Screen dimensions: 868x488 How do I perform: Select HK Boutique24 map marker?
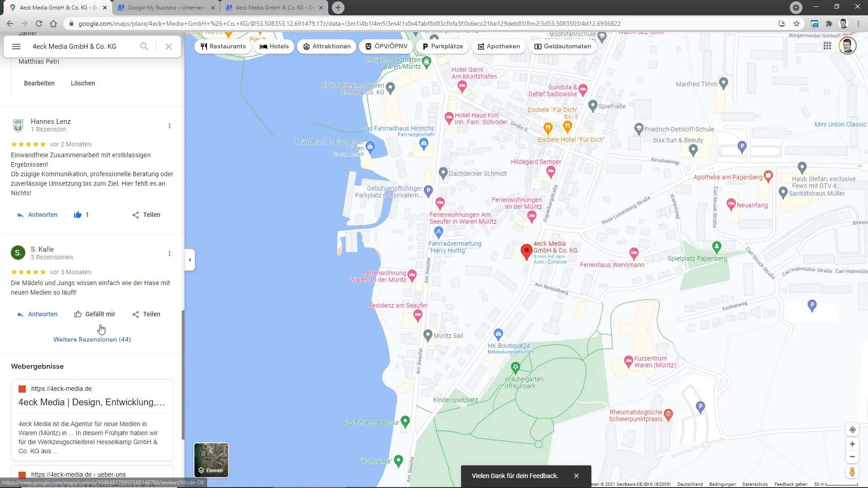click(x=498, y=334)
